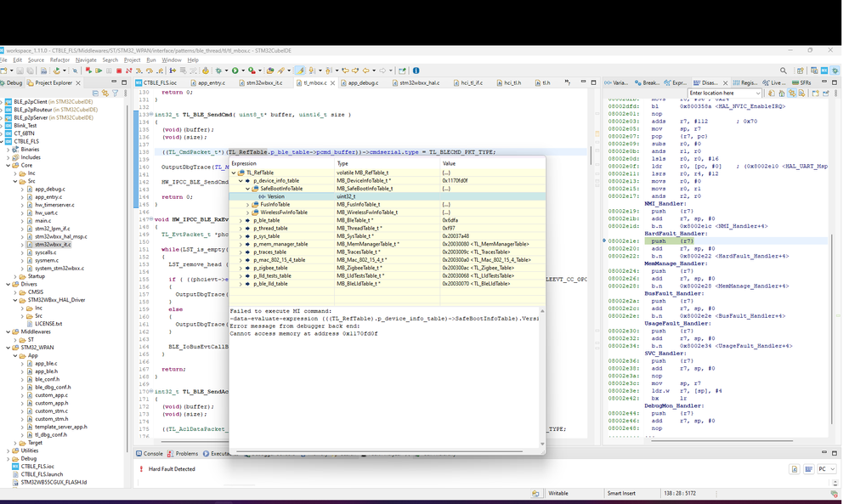This screenshot has width=849, height=504.
Task: Show hidden editor tabs overflow list
Action: [567, 82]
